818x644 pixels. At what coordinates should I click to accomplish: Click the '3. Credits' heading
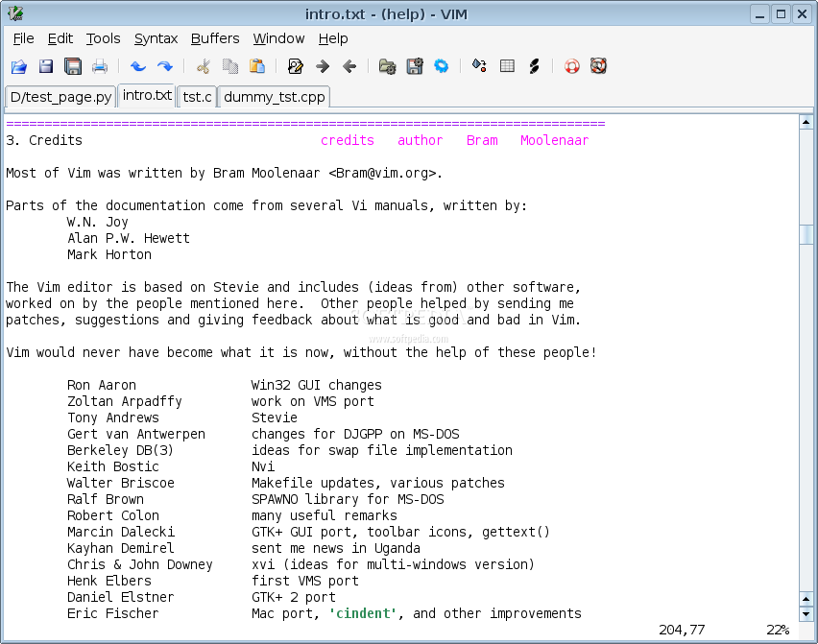[x=44, y=141]
